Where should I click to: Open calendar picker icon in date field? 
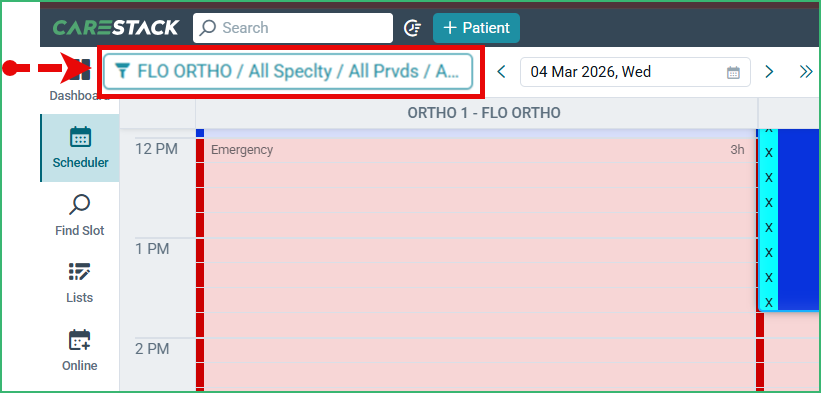pyautogui.click(x=733, y=72)
